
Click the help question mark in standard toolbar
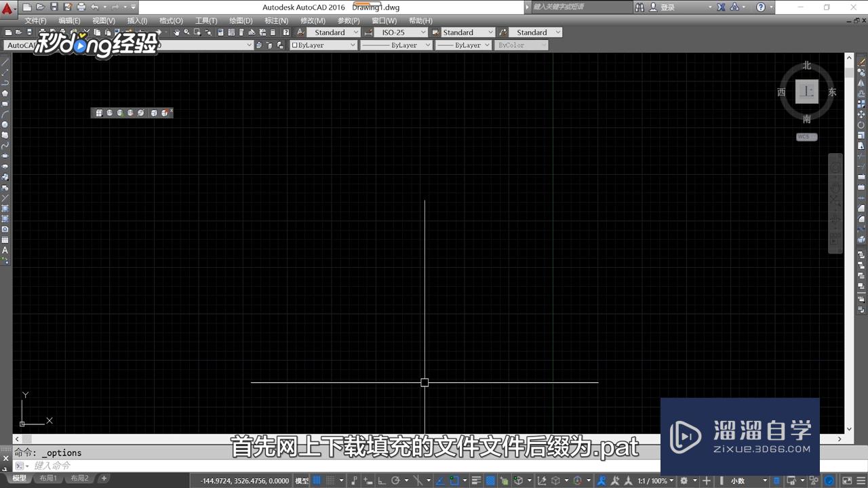click(286, 32)
